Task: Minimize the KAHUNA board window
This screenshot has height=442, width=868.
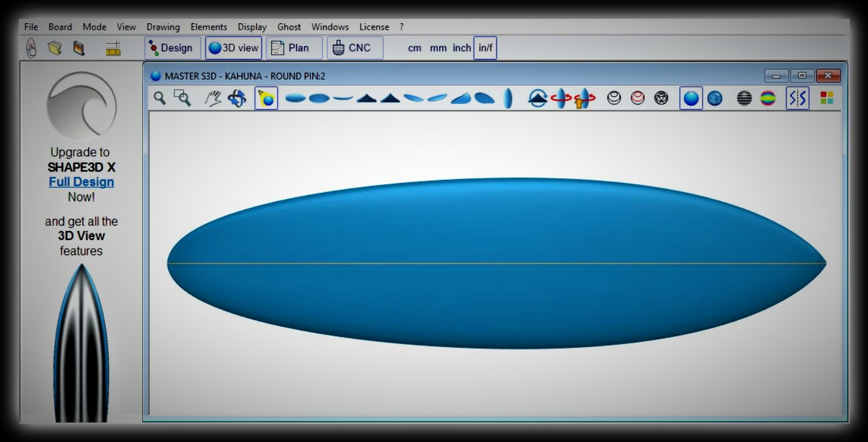Action: 777,75
